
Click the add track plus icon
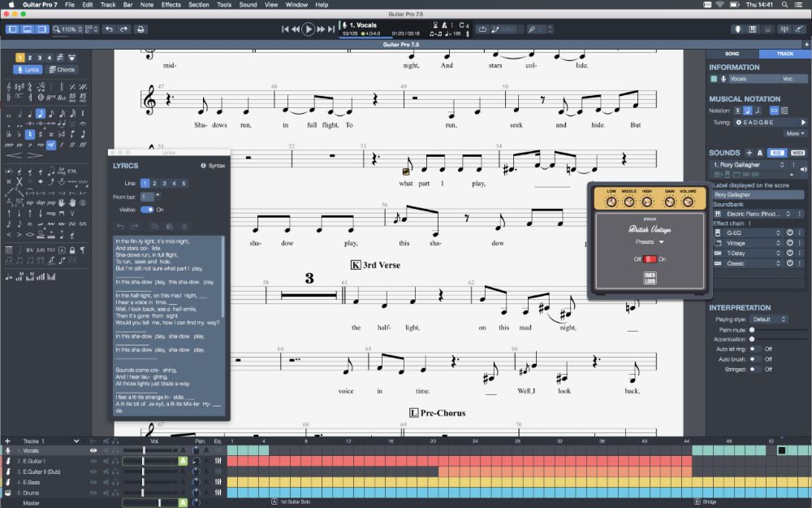pos(8,441)
